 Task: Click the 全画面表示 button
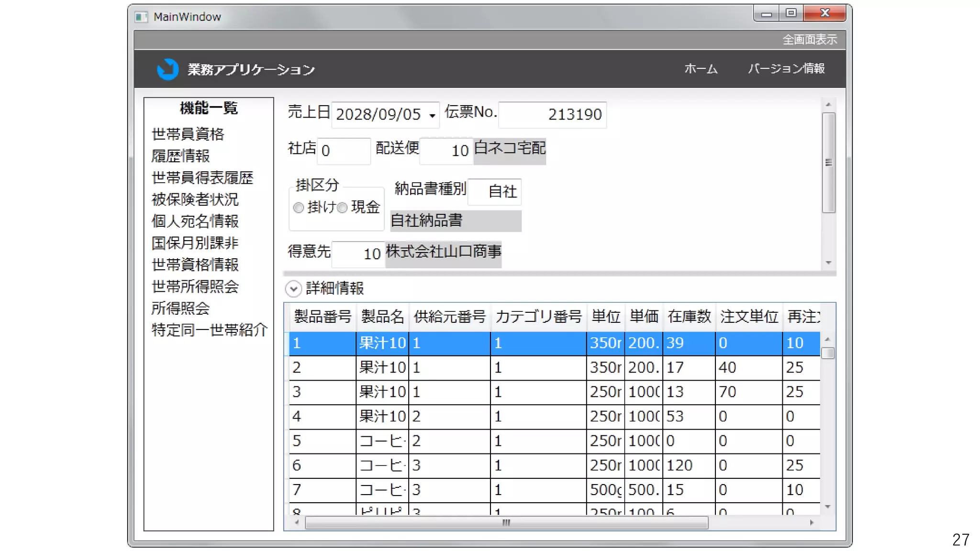click(x=809, y=40)
